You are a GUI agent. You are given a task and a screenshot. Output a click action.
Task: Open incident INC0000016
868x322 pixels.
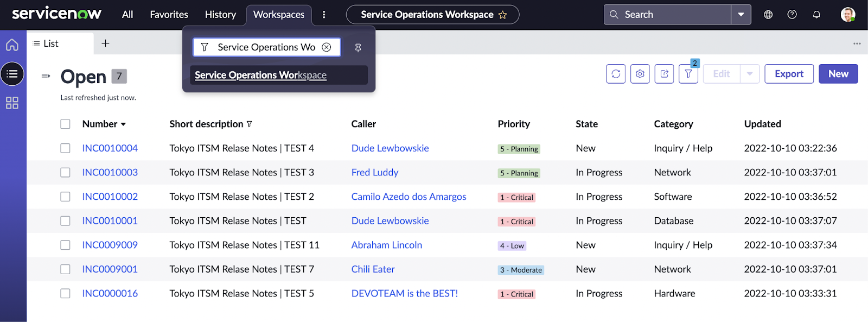click(110, 293)
